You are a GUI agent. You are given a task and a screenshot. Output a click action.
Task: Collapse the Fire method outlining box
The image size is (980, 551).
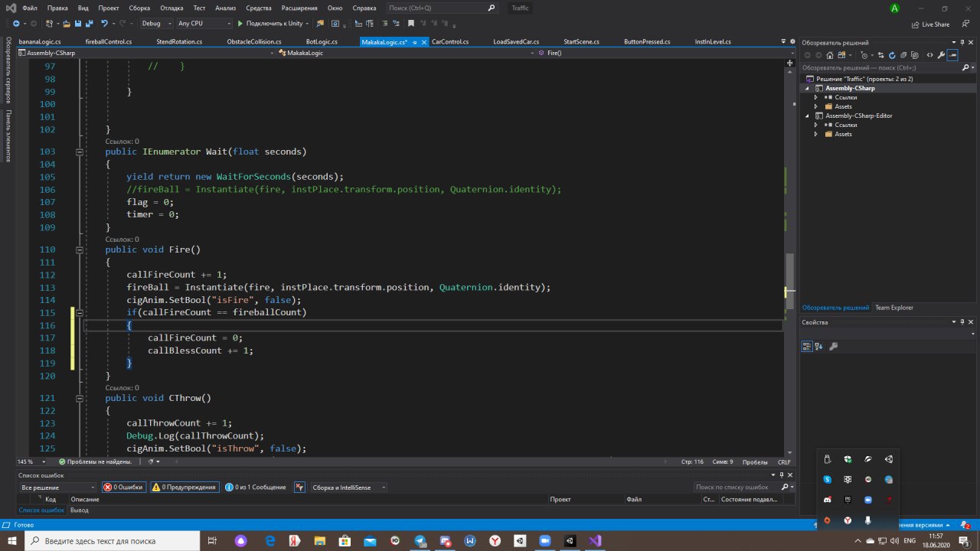pos(80,249)
